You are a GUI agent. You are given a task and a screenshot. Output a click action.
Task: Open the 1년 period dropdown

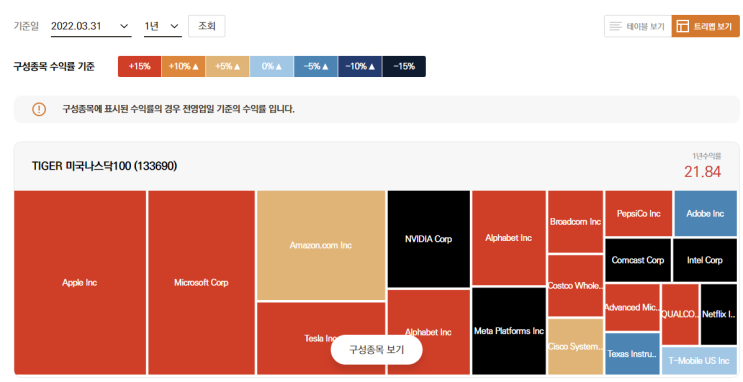(x=162, y=27)
